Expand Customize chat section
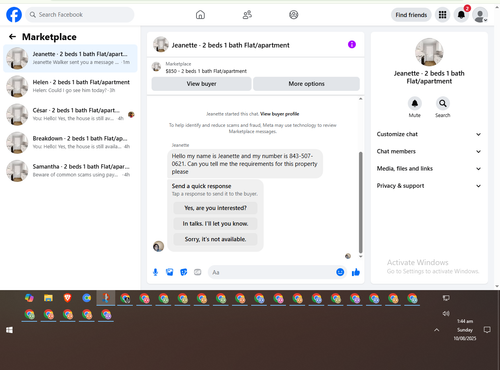 coord(429,134)
